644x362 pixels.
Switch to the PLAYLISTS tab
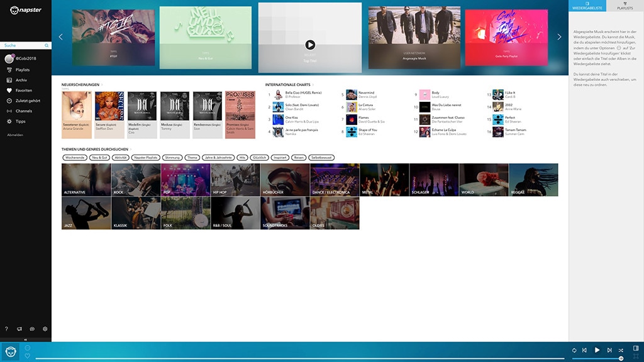(625, 6)
